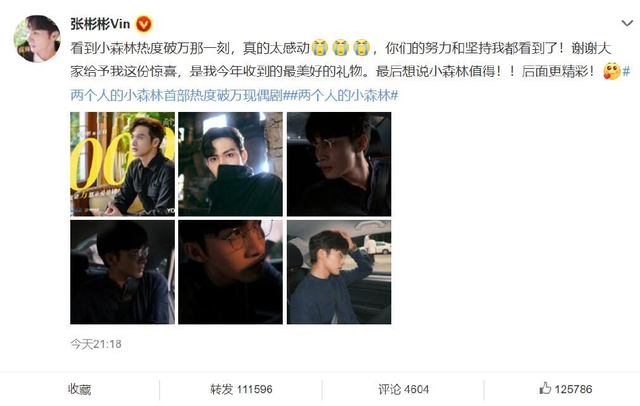Open 评论 4604 comments
The height and width of the screenshot is (406, 640).
pos(403,389)
